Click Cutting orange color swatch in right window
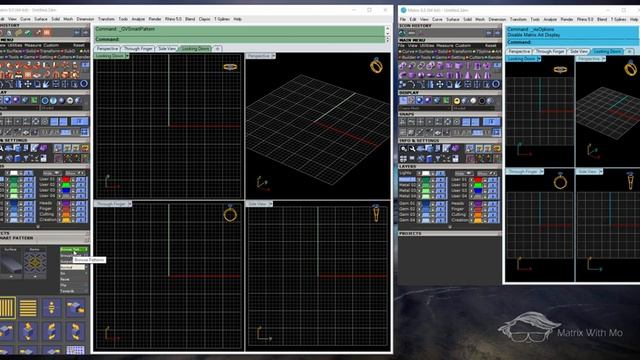Screen dimensions: 640x360 tap(478, 214)
